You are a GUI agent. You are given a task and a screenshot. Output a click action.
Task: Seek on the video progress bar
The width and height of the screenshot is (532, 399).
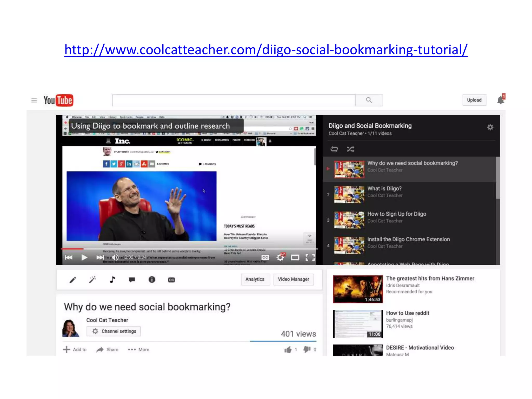[189, 249]
